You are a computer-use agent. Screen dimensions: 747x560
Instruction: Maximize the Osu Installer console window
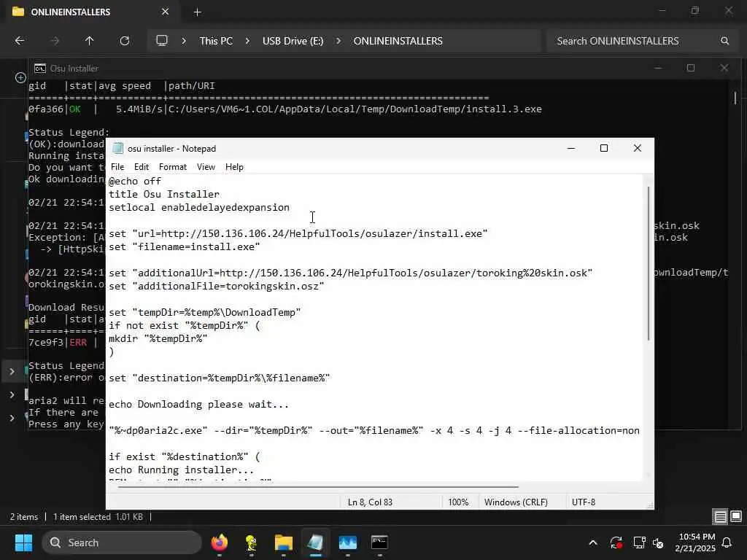click(691, 69)
